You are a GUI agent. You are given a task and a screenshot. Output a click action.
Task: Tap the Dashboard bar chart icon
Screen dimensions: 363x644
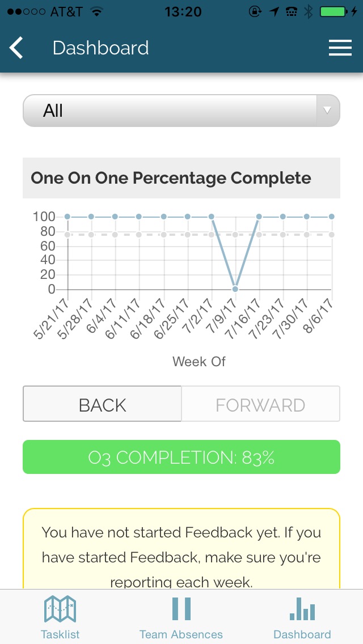point(302,609)
